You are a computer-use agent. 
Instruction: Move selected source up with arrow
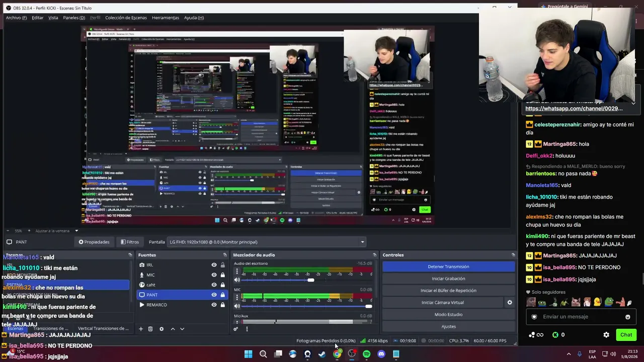coord(173,329)
